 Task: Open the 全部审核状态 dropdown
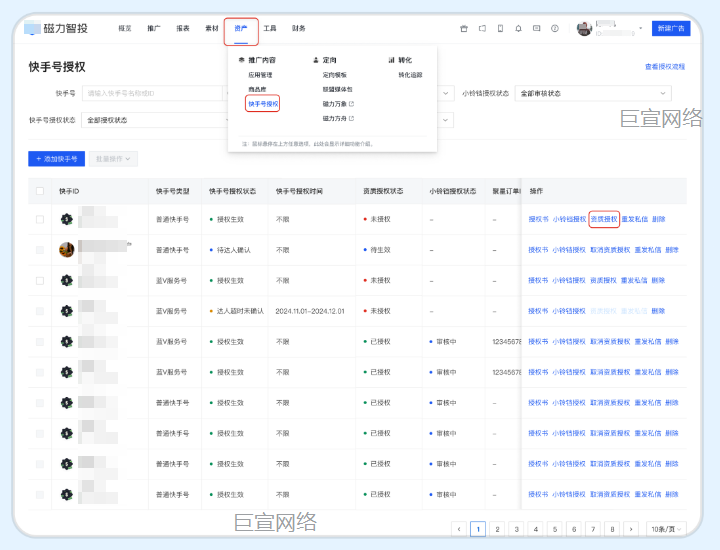[x=593, y=93]
